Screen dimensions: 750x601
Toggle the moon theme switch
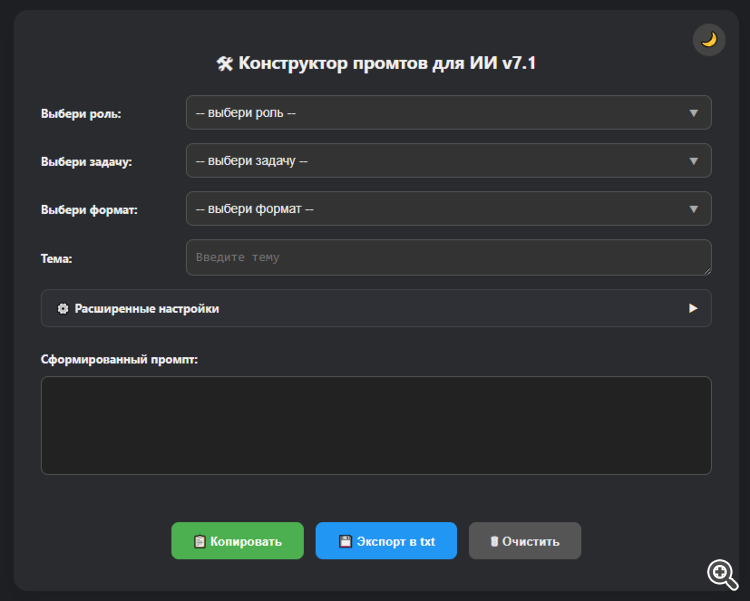pos(709,40)
